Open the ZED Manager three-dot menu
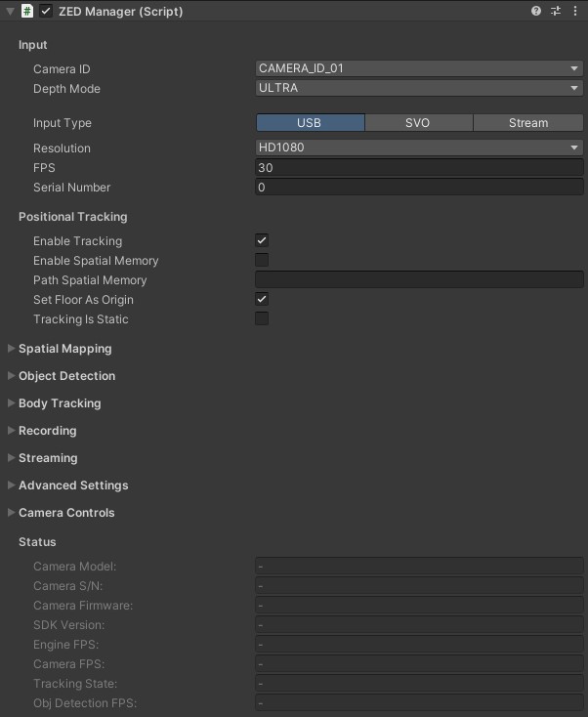 pyautogui.click(x=575, y=11)
